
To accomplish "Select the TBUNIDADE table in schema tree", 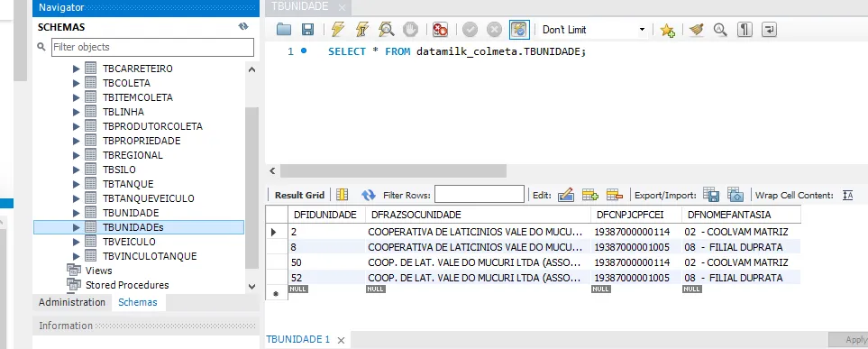I will pos(131,213).
